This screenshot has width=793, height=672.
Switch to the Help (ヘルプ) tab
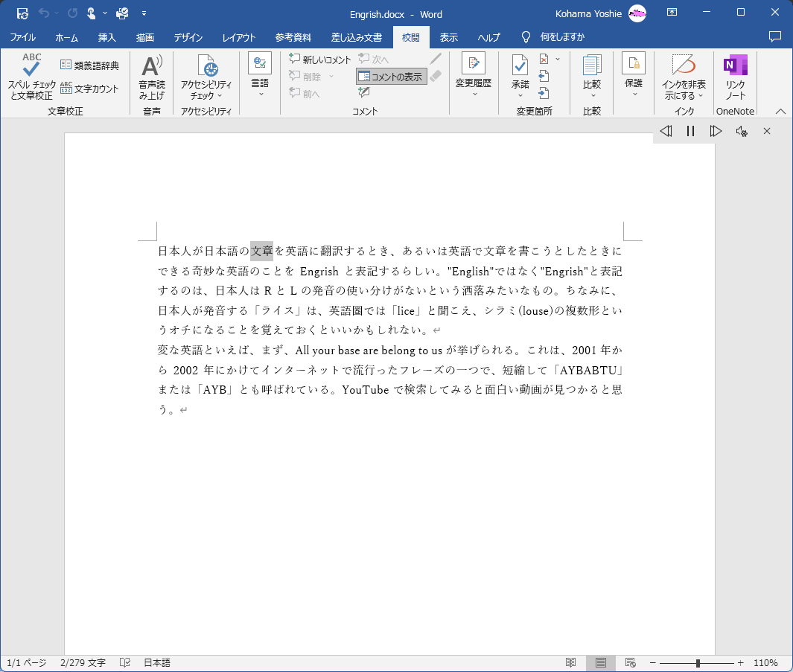coord(489,37)
